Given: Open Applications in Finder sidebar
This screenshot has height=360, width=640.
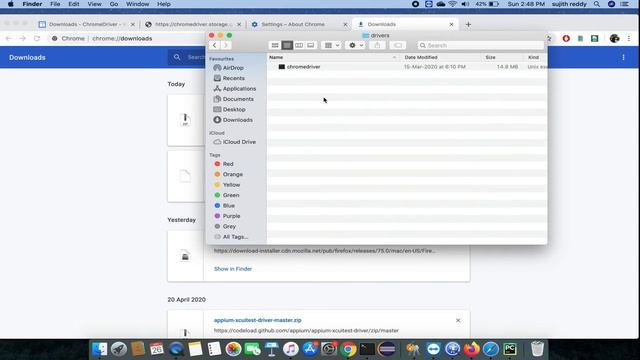Looking at the screenshot, I should 239,89.
